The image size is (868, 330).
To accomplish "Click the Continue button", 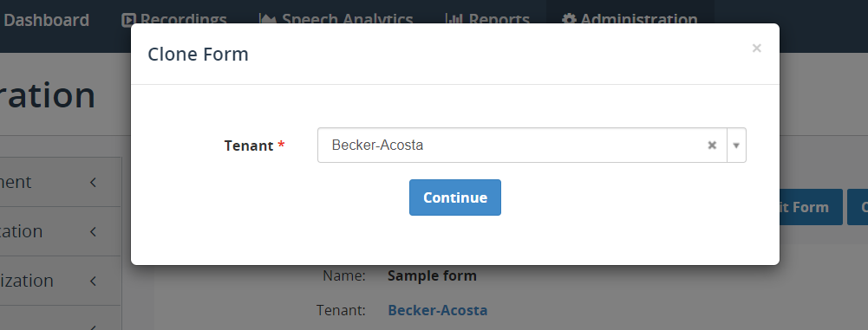I will coord(455,197).
